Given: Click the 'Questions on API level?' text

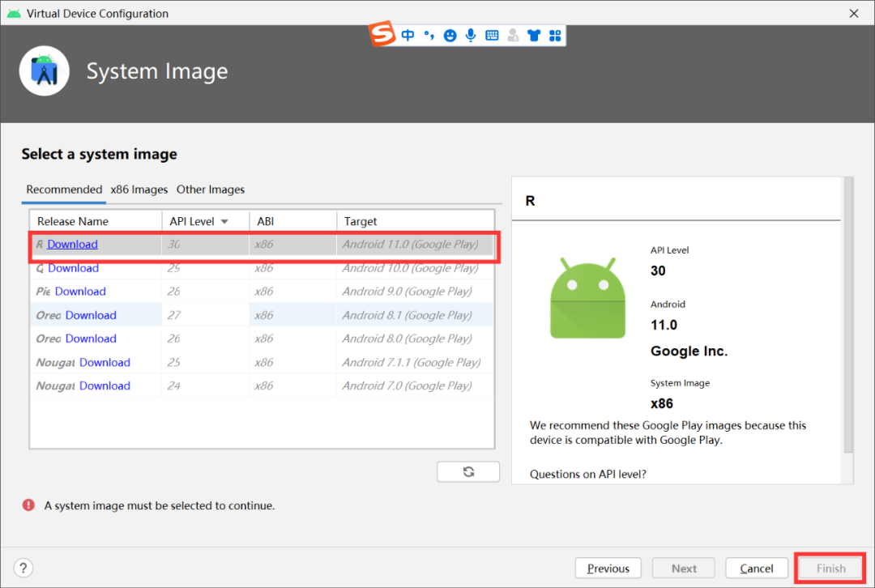Looking at the screenshot, I should coord(587,474).
